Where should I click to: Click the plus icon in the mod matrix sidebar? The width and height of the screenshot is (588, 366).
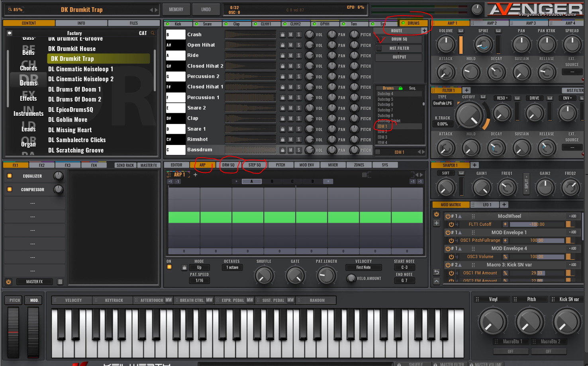click(x=437, y=223)
